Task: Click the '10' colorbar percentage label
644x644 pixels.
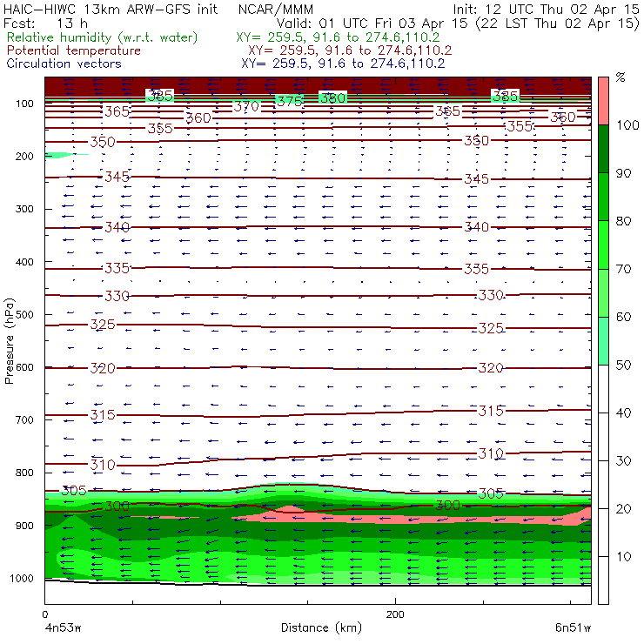Action: click(623, 557)
